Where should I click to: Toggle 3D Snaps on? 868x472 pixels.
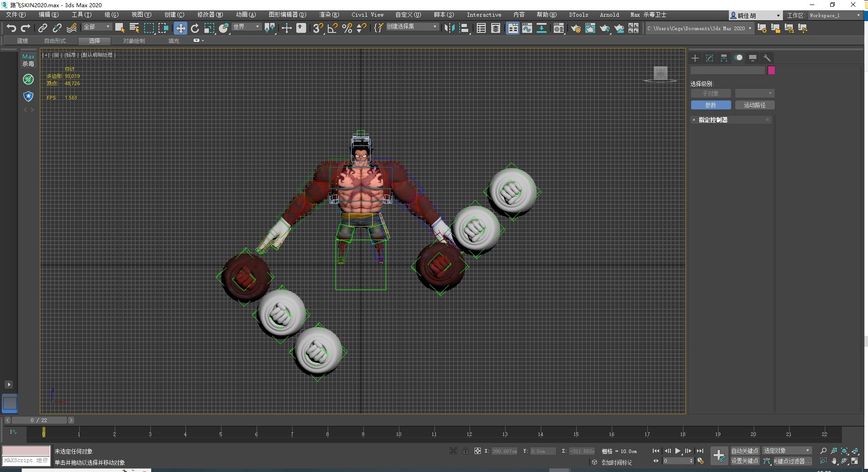318,28
